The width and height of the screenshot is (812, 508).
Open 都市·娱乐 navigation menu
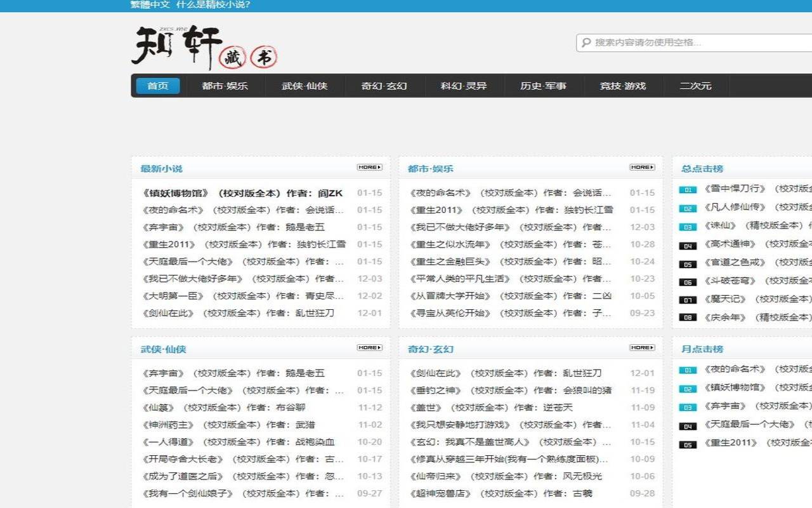pos(225,86)
